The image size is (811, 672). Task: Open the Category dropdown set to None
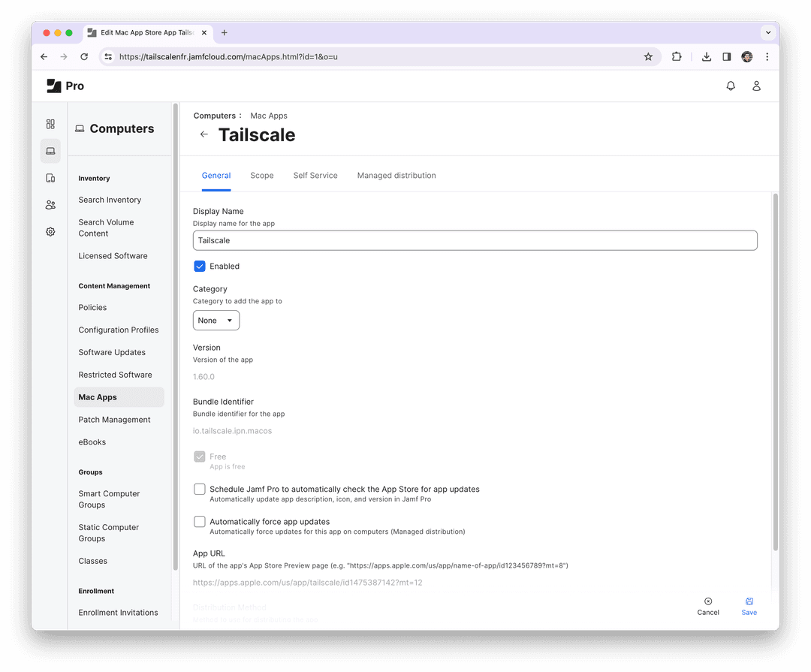pyautogui.click(x=216, y=320)
